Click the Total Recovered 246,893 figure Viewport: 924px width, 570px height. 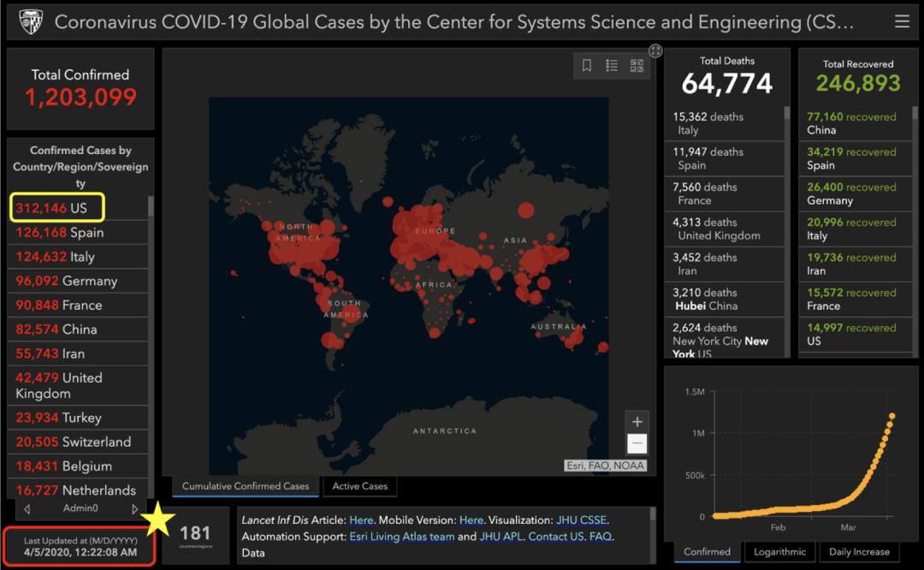[858, 83]
